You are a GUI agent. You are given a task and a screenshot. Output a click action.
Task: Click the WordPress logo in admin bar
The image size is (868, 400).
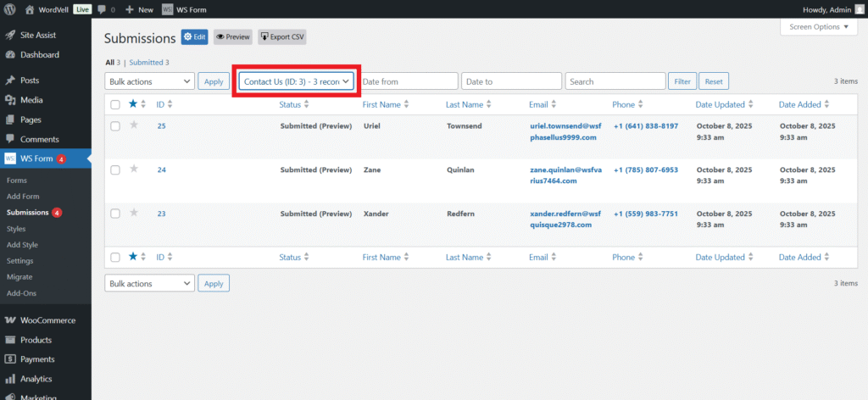[x=9, y=9]
